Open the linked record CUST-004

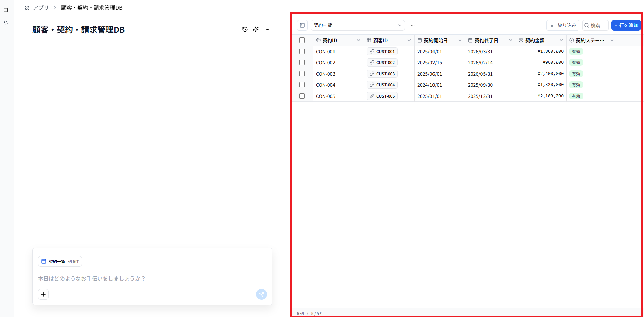[382, 85]
